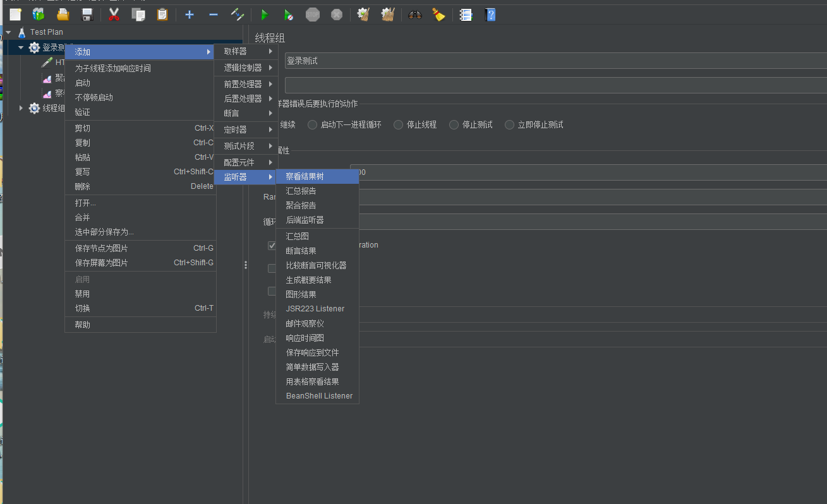Click the name field containing 登录测试
The width and height of the screenshot is (827, 504).
coord(555,61)
